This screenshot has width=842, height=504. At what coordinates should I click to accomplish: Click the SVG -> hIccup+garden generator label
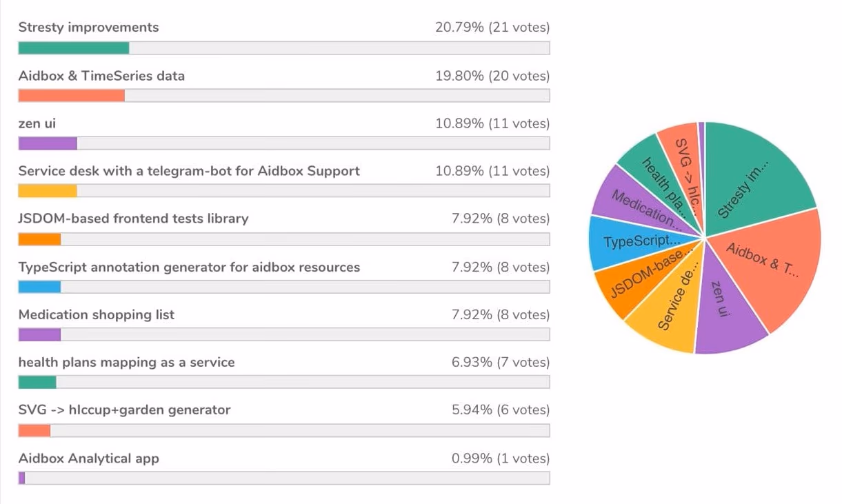(x=125, y=410)
